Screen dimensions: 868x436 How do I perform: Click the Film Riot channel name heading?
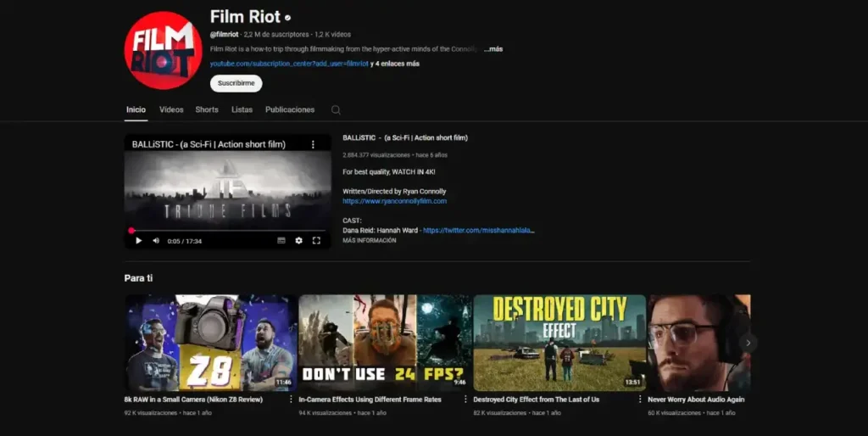coord(245,17)
